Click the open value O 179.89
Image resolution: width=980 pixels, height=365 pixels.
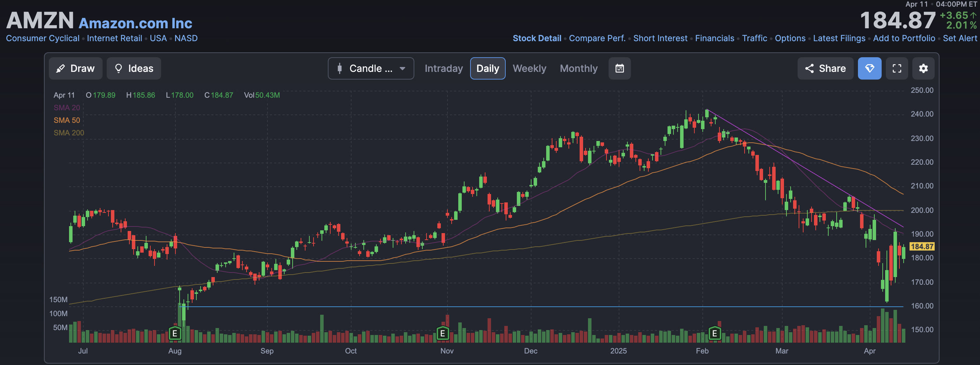coord(100,95)
